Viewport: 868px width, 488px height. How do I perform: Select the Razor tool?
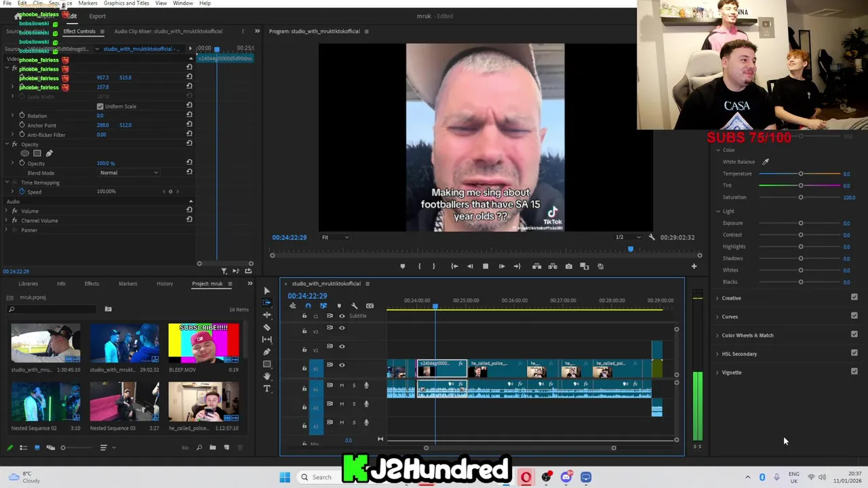click(x=267, y=327)
